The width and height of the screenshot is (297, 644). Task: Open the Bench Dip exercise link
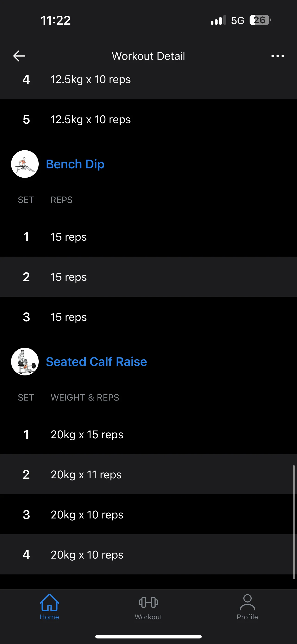pyautogui.click(x=75, y=164)
